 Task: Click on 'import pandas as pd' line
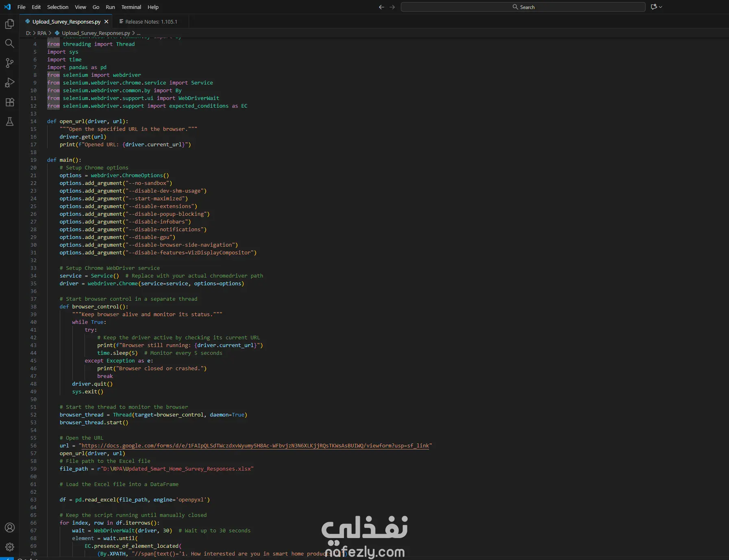click(x=77, y=67)
